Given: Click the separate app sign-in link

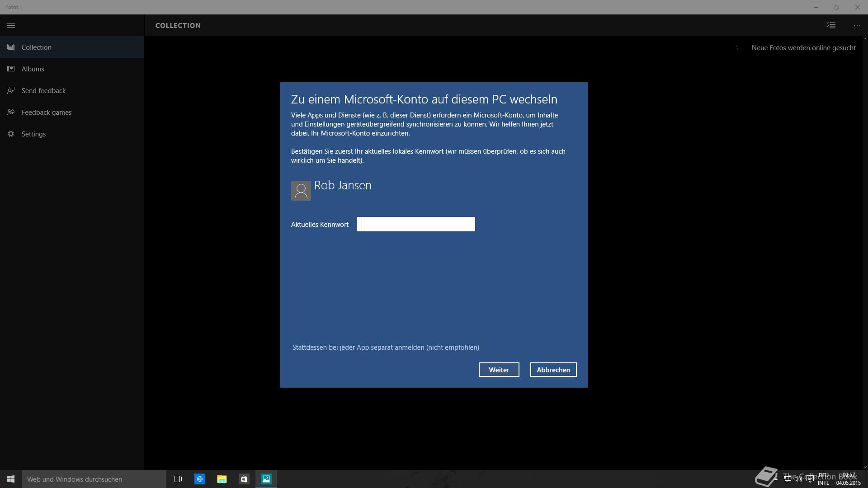Looking at the screenshot, I should (386, 347).
